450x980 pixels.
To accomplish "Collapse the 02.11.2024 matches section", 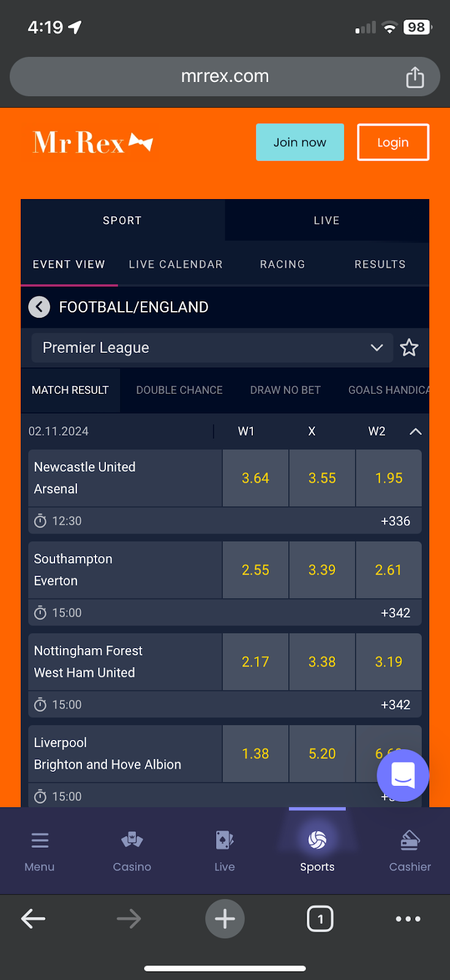I will coord(416,432).
